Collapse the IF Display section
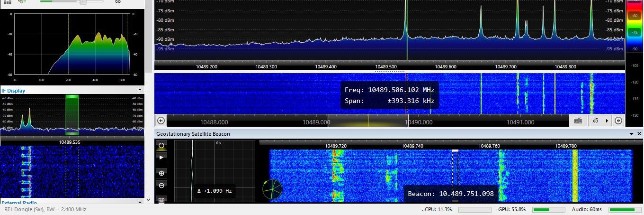This screenshot has height=215, width=644. click(x=140, y=90)
